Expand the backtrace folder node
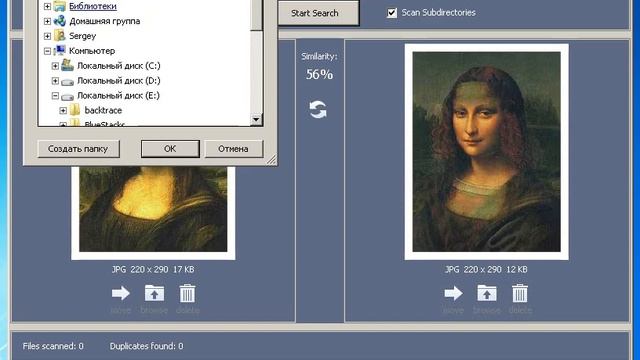The height and width of the screenshot is (360, 640). point(63,111)
